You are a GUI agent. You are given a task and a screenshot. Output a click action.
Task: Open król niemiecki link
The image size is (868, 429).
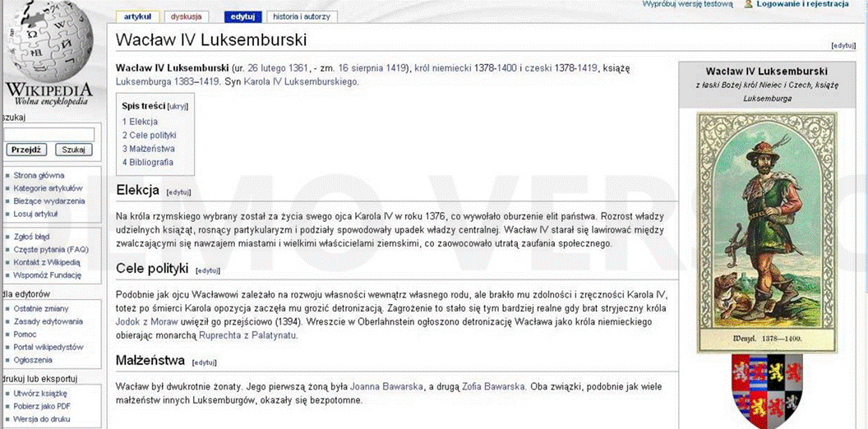443,68
